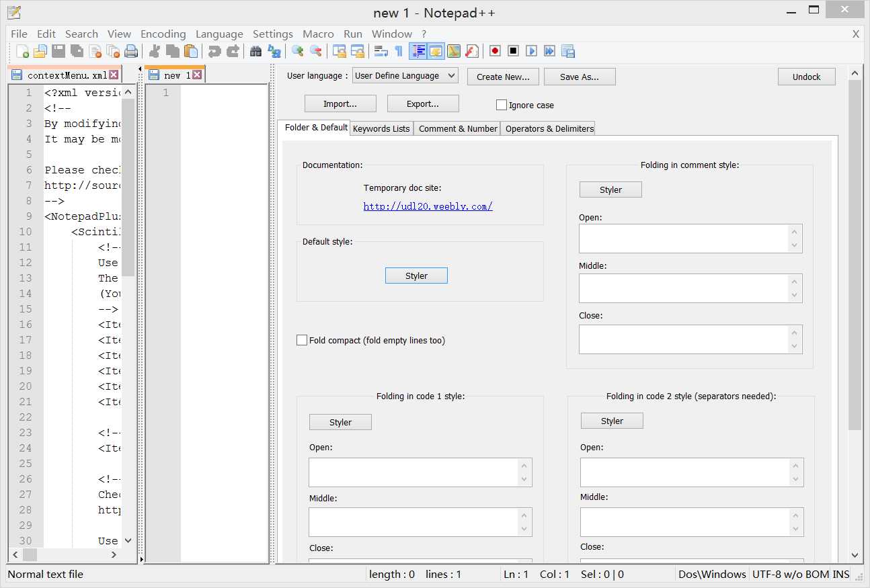
Task: Click the Save As... button
Action: [x=580, y=77]
